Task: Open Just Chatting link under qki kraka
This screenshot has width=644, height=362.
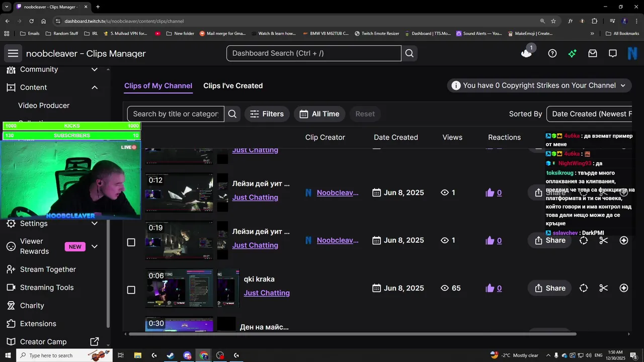Action: coord(267,293)
